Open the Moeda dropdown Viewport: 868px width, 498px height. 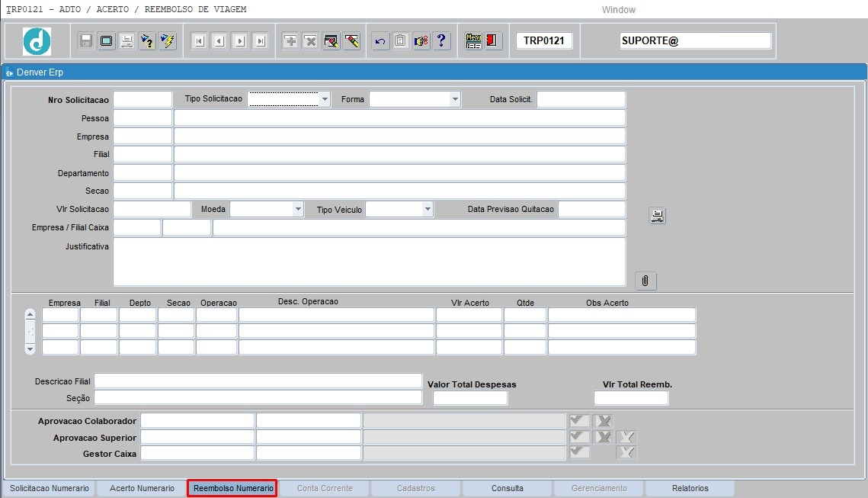(x=297, y=209)
